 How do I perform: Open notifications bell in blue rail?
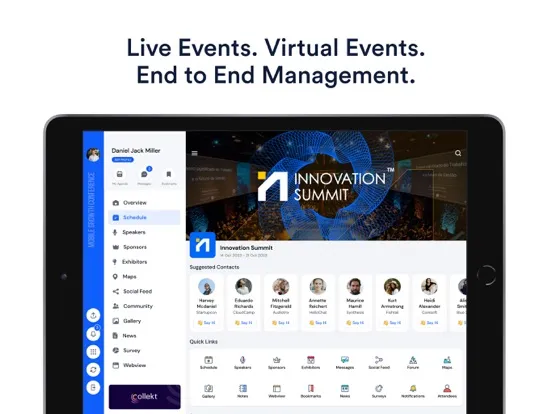point(93,333)
